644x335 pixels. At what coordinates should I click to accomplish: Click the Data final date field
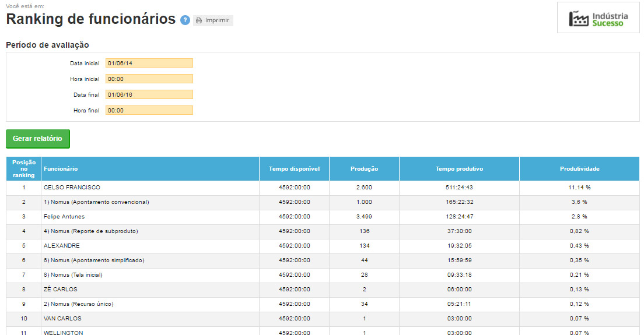coord(149,94)
